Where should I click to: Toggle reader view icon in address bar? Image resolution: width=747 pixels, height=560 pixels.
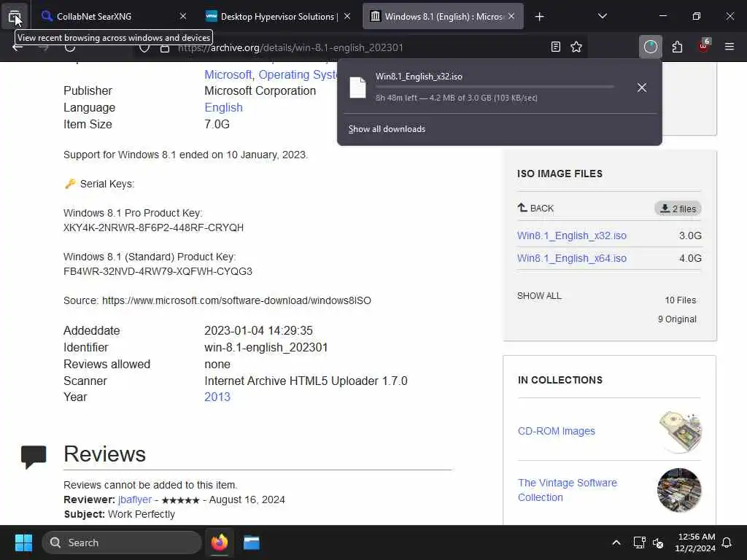[555, 47]
